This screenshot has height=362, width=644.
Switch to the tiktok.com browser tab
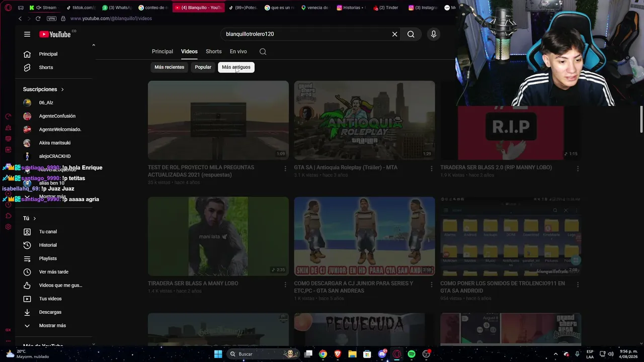(x=80, y=8)
